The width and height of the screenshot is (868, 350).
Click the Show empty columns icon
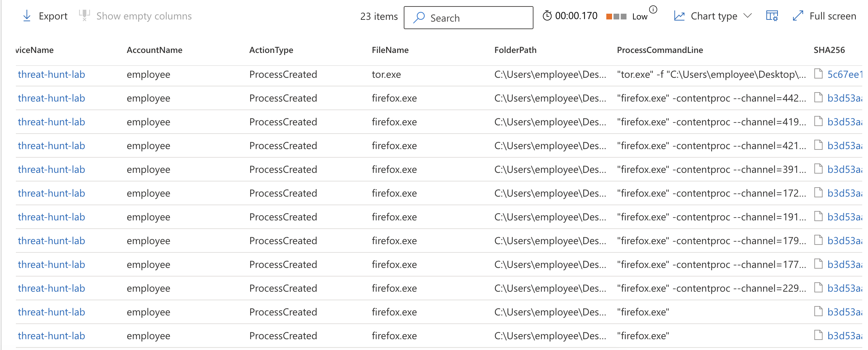[x=84, y=15]
